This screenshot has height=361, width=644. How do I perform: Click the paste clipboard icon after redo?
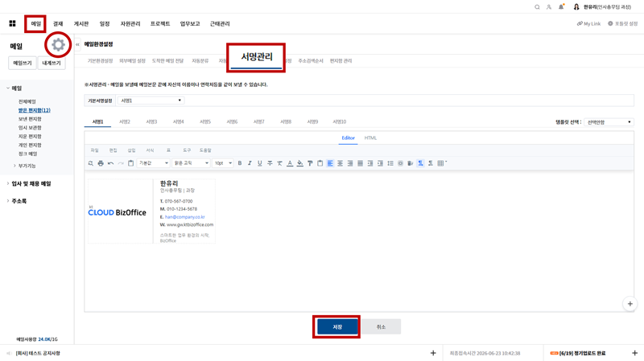coord(130,163)
